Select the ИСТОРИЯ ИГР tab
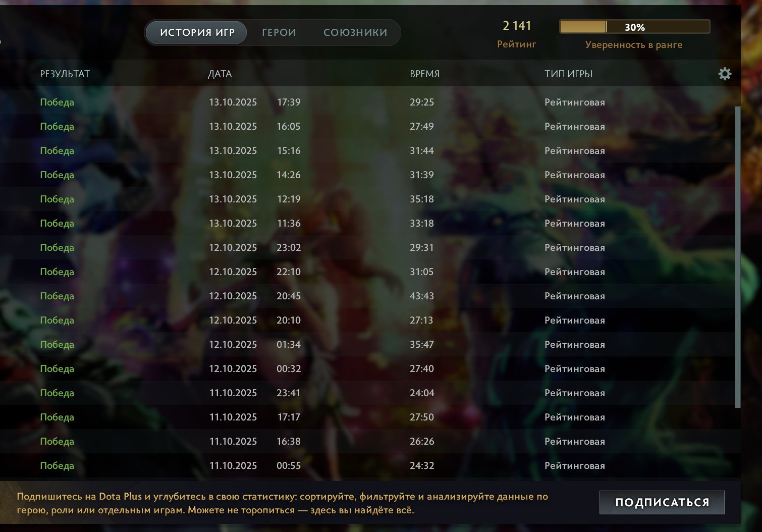This screenshot has height=532, width=762. pos(197,32)
